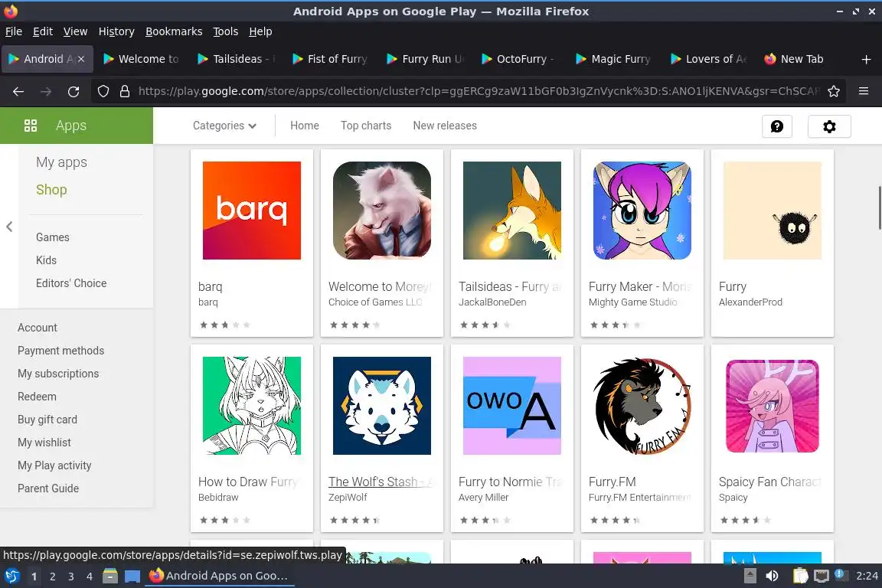Click the Home link
Viewport: 882px width, 588px height.
coord(304,126)
